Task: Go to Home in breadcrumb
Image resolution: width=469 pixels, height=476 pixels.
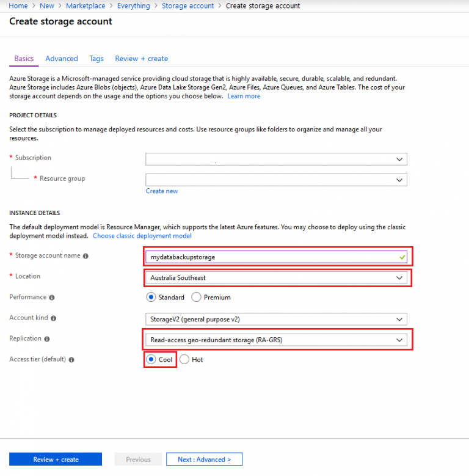Action: 18,5
